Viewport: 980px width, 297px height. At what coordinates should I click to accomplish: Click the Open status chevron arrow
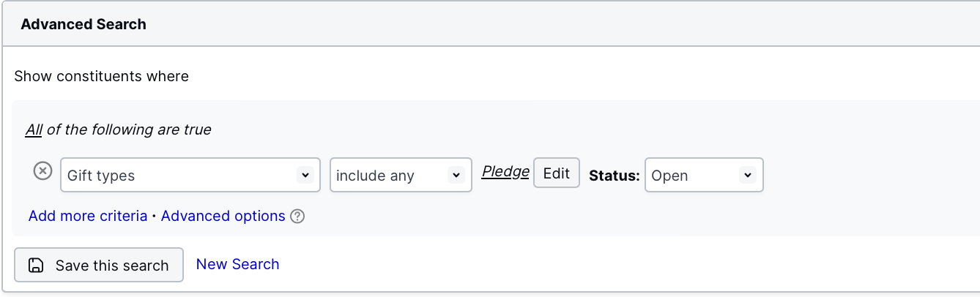click(x=747, y=176)
